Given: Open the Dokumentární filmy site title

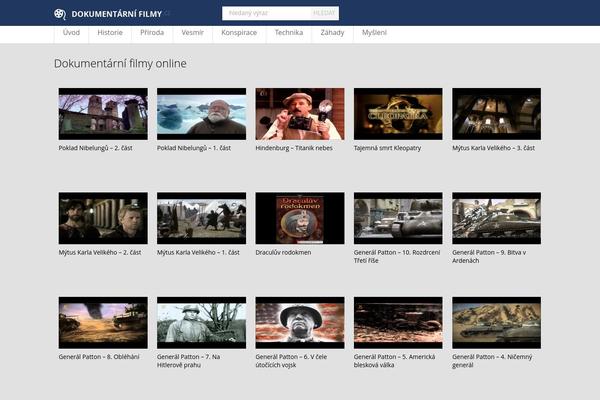Looking at the screenshot, I should (x=116, y=14).
